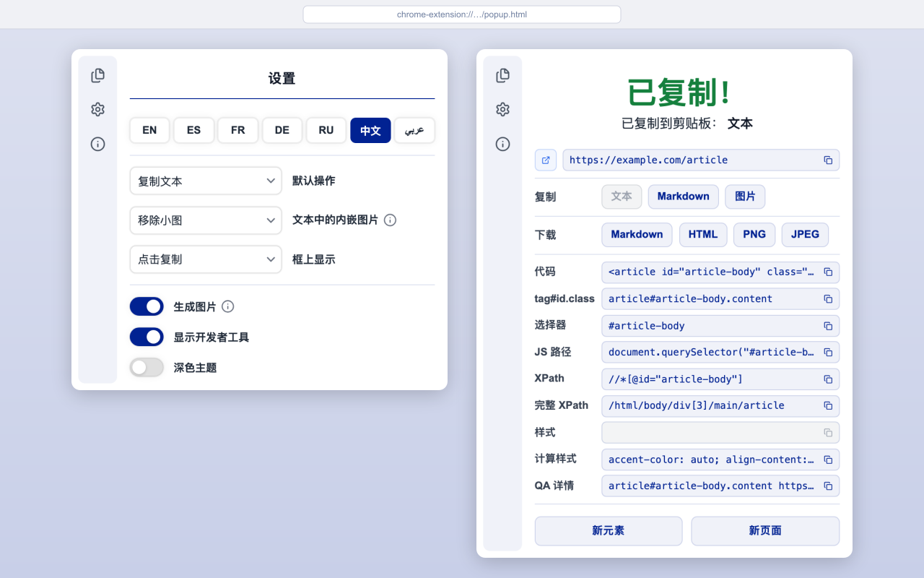Click the /html/body/div[3]/main/article field
Viewport: 924px width, 578px height.
click(720, 406)
